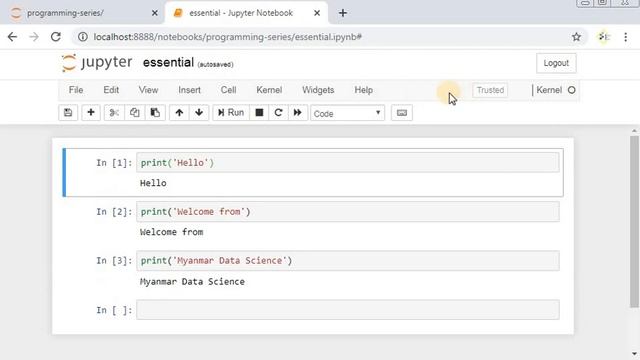Open the Widgets menu
The height and width of the screenshot is (360, 640).
pos(318,90)
